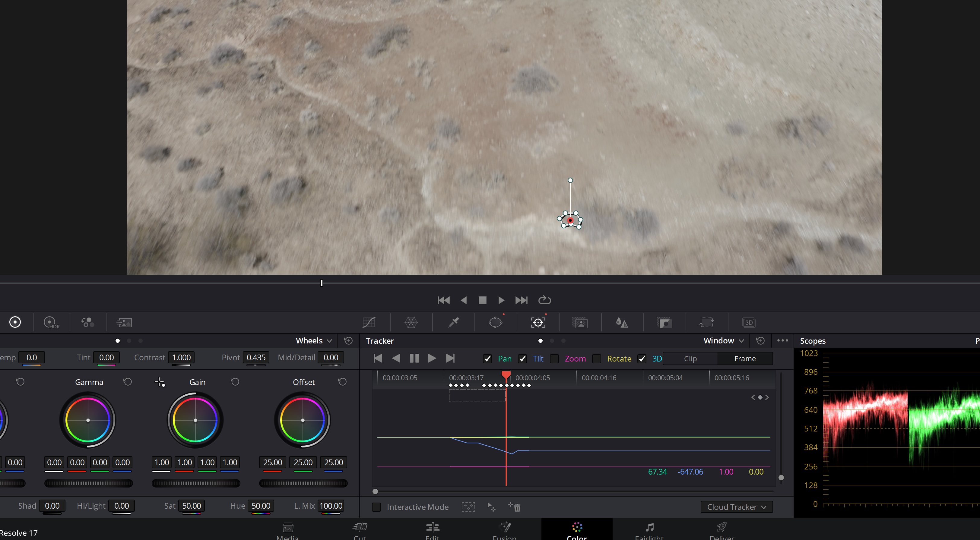Adjust the Gamma master wheel slider
This screenshot has width=980, height=540.
tap(89, 483)
